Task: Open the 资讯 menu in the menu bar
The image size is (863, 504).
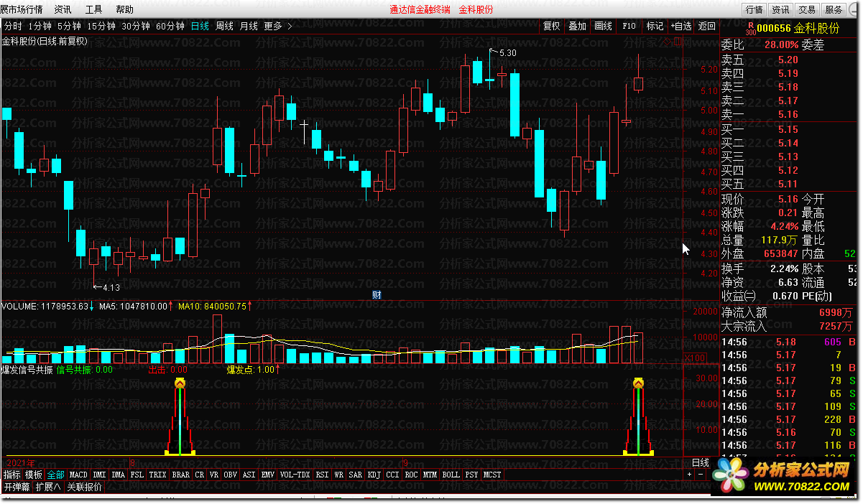Action: pyautogui.click(x=63, y=9)
